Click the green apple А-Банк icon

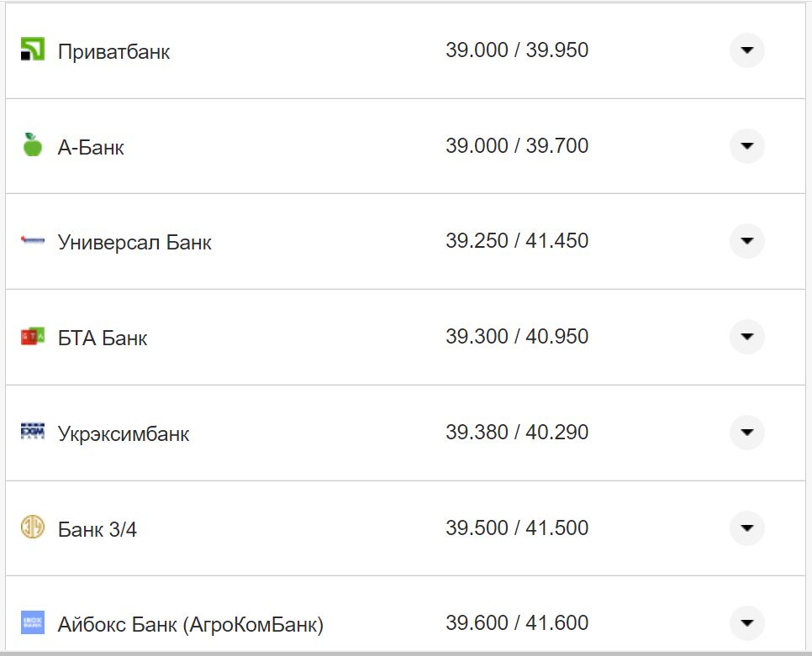pyautogui.click(x=32, y=145)
